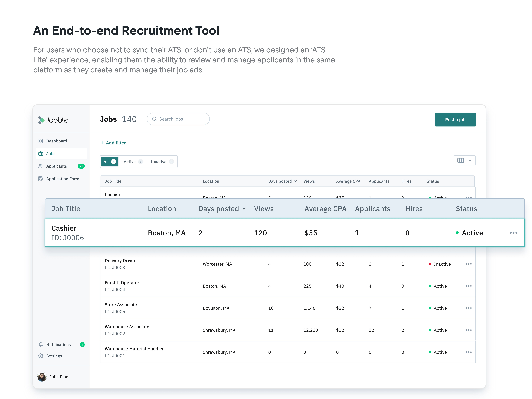The image size is (532, 399).
Task: Open Julia Plant's profile avatar
Action: [42, 377]
